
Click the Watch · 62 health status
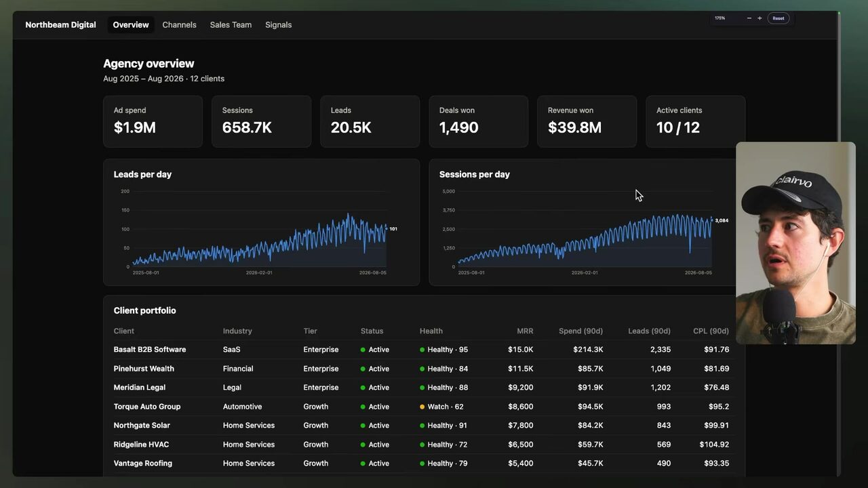coord(441,407)
